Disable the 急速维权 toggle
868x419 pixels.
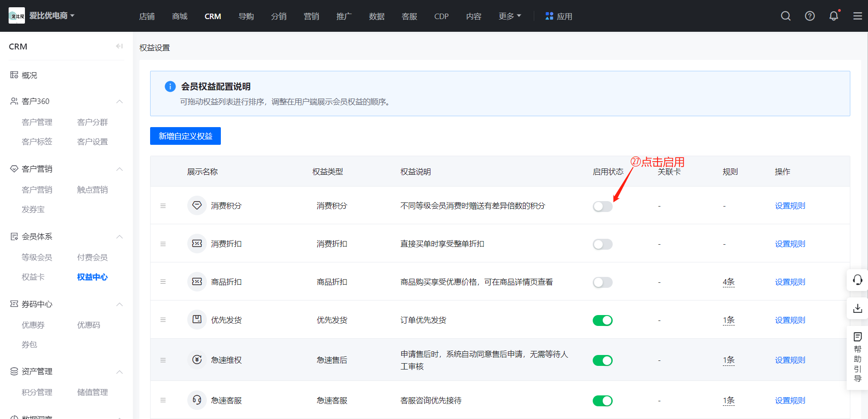tap(602, 360)
